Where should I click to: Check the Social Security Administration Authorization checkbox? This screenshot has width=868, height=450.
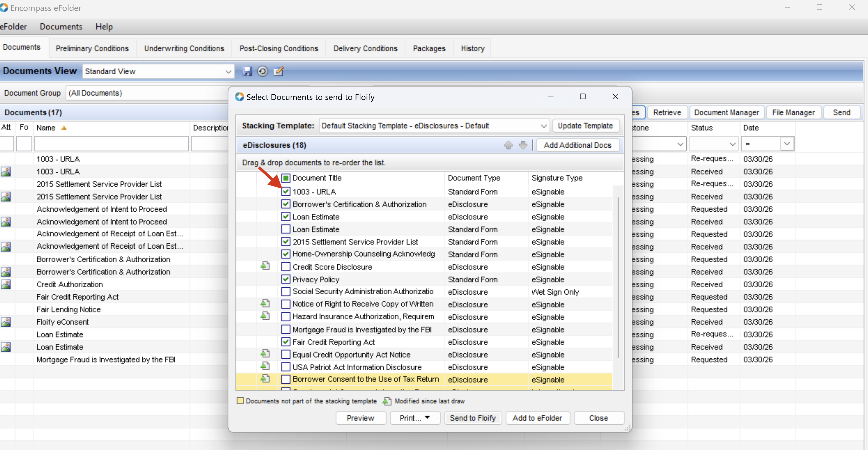(x=286, y=292)
